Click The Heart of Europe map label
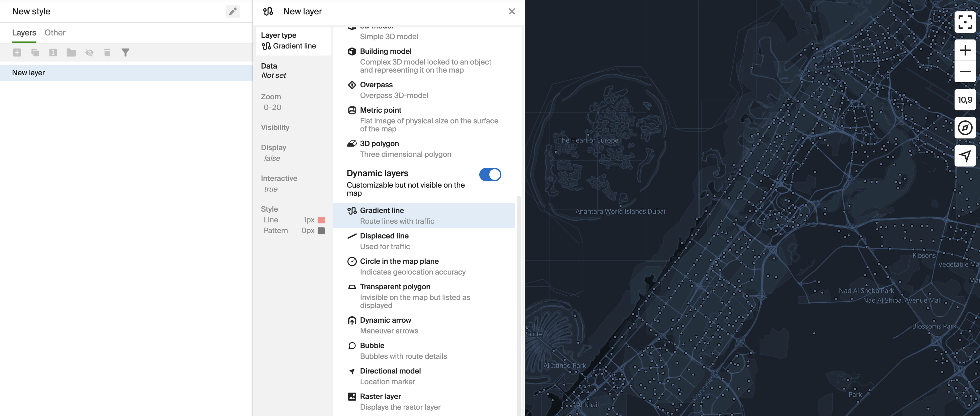The height and width of the screenshot is (416, 980). tap(588, 140)
